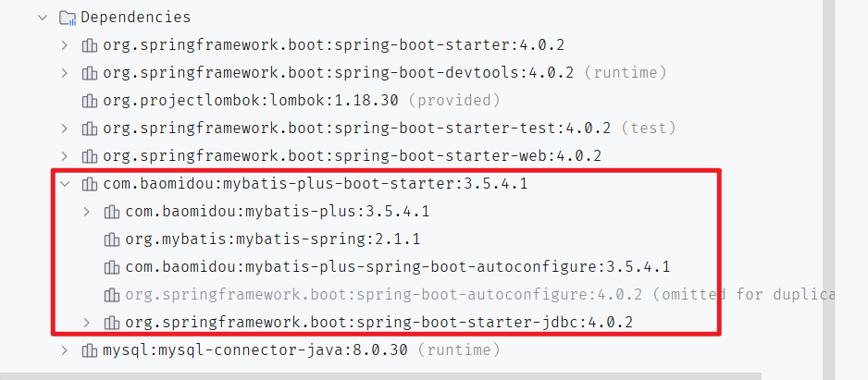
Task: Expand spring-boot-starter:4.0.2 dependency
Action: click(65, 44)
